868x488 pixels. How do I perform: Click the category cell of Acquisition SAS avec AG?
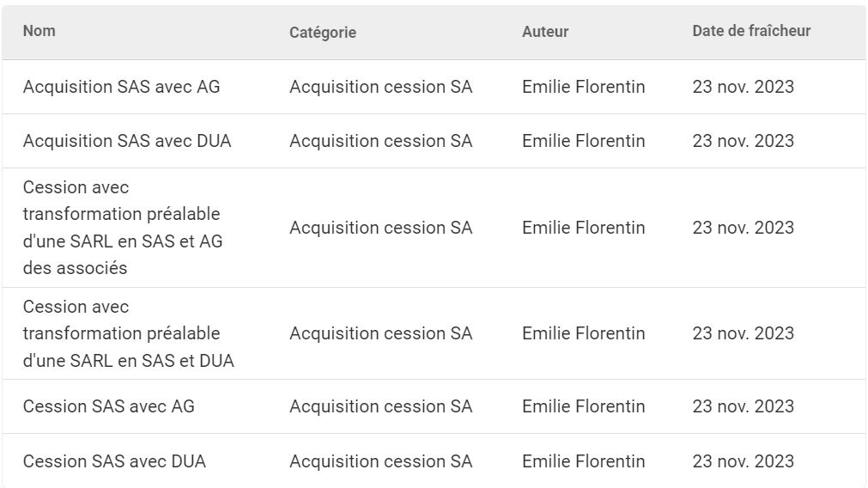(380, 87)
